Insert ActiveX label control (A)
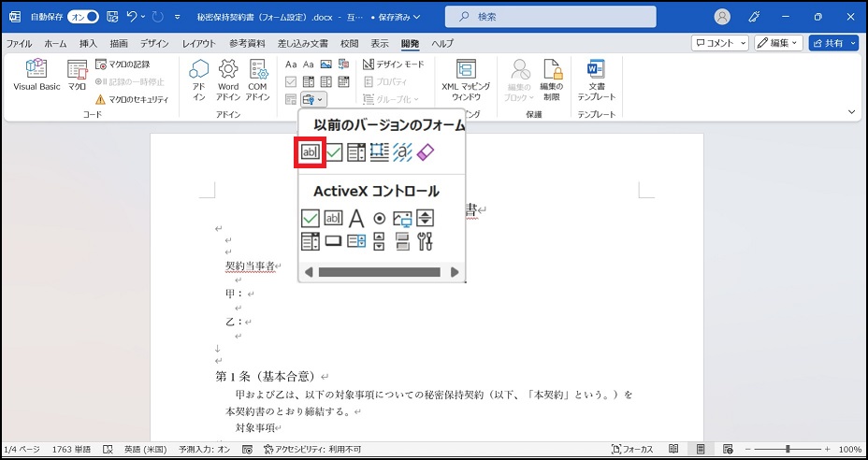The image size is (868, 460). point(356,219)
